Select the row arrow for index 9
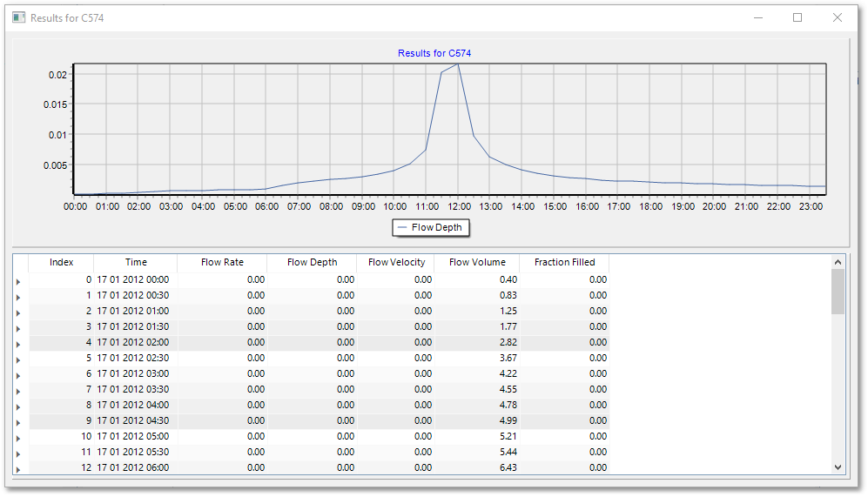The width and height of the screenshot is (868, 497). [18, 423]
